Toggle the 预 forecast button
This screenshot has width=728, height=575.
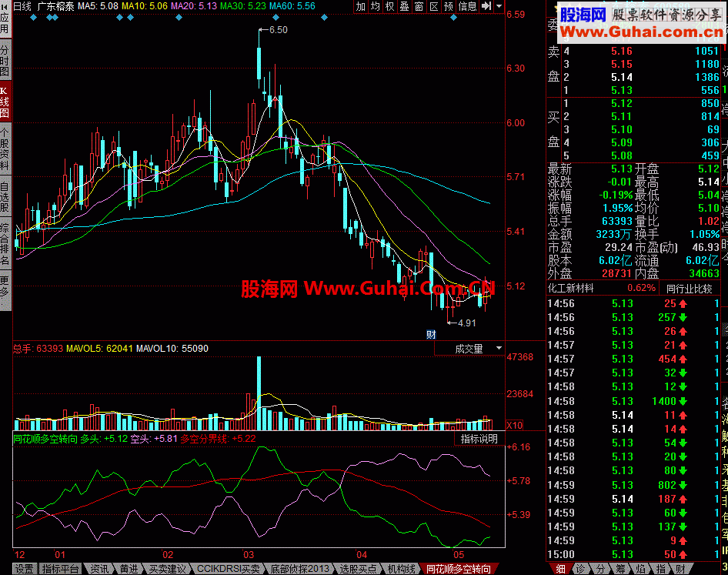tap(449, 6)
